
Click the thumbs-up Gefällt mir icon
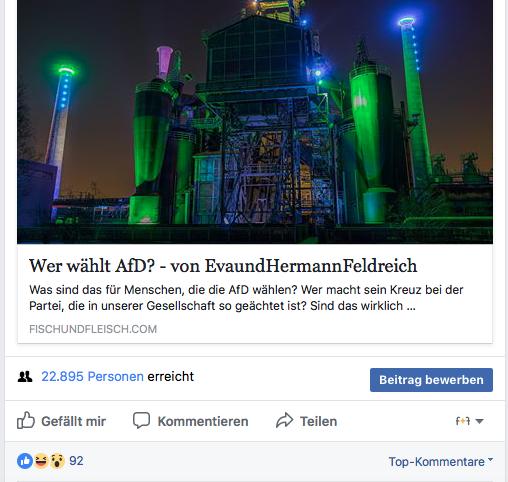[x=26, y=420]
